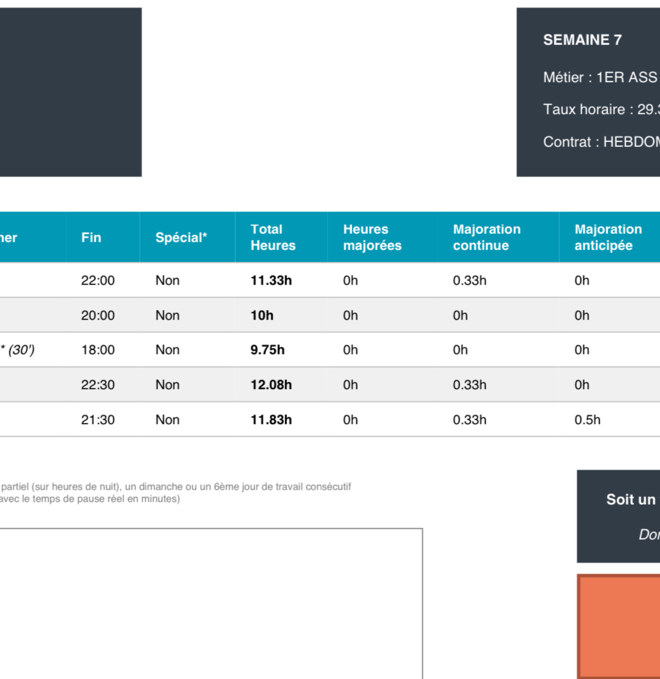Select the Métier : 1ER ASS line

pos(601,77)
